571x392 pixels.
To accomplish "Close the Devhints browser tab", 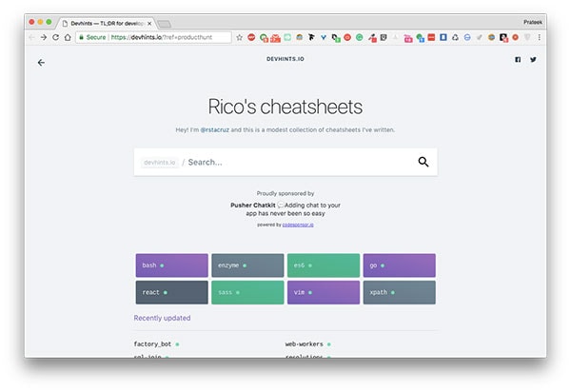I will pos(149,23).
